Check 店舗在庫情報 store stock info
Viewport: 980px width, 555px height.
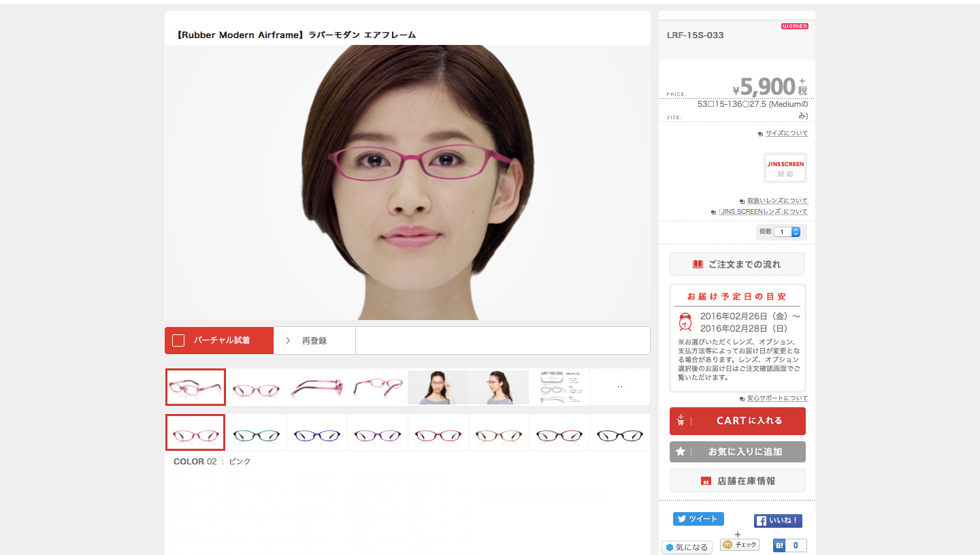coord(738,481)
